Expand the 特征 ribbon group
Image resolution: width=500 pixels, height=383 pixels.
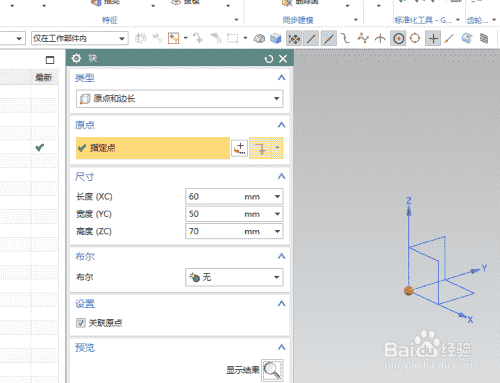[x=236, y=20]
